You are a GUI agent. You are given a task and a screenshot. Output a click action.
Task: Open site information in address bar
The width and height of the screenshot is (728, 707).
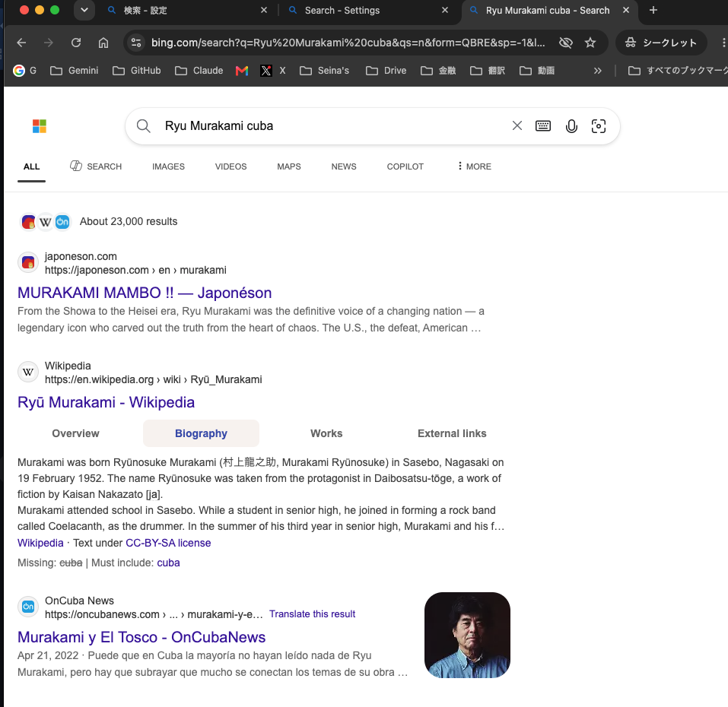(136, 43)
